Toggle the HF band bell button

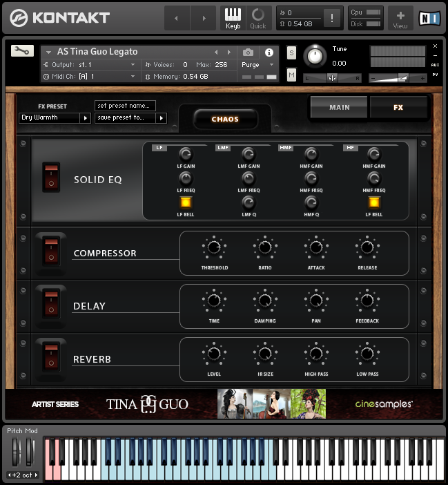pyautogui.click(x=374, y=202)
